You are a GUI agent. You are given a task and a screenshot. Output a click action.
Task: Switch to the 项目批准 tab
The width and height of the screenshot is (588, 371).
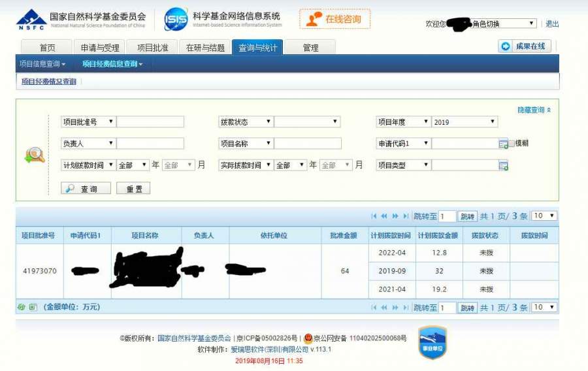coord(152,48)
